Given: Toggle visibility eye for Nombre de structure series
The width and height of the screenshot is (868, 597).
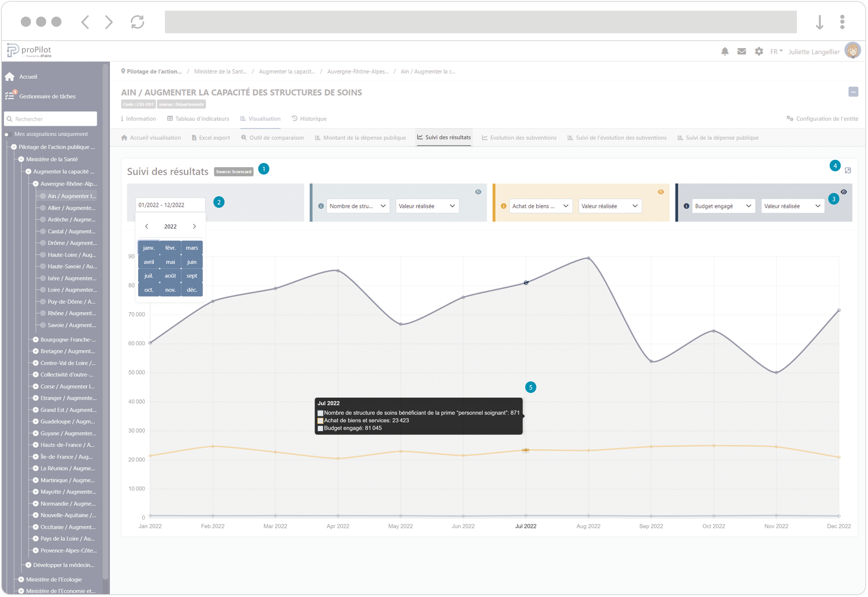Looking at the screenshot, I should (x=478, y=192).
